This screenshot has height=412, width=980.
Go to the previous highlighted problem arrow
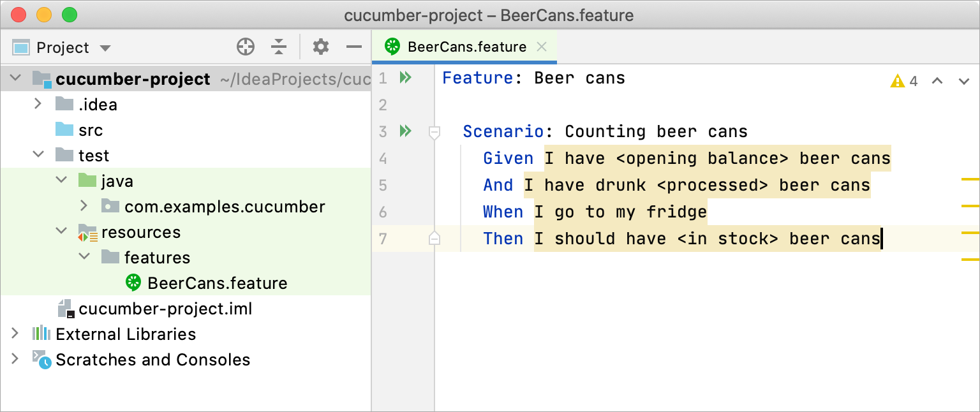937,81
